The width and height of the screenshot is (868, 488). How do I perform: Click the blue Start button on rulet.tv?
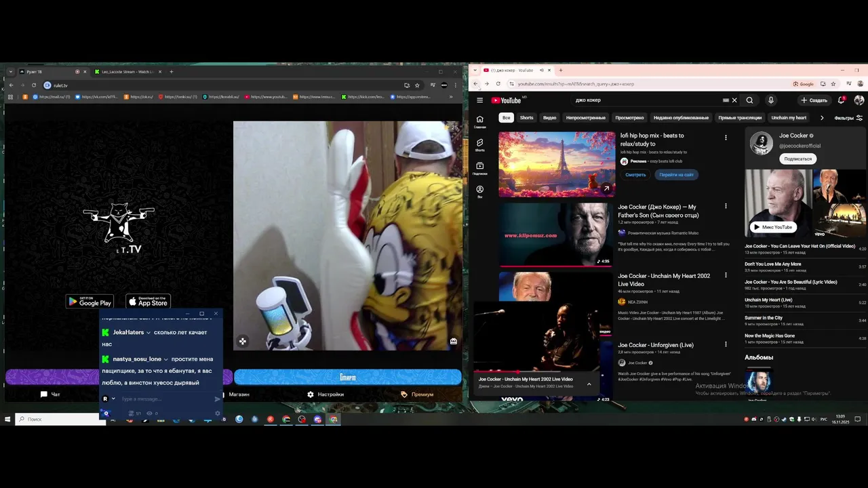pyautogui.click(x=347, y=377)
